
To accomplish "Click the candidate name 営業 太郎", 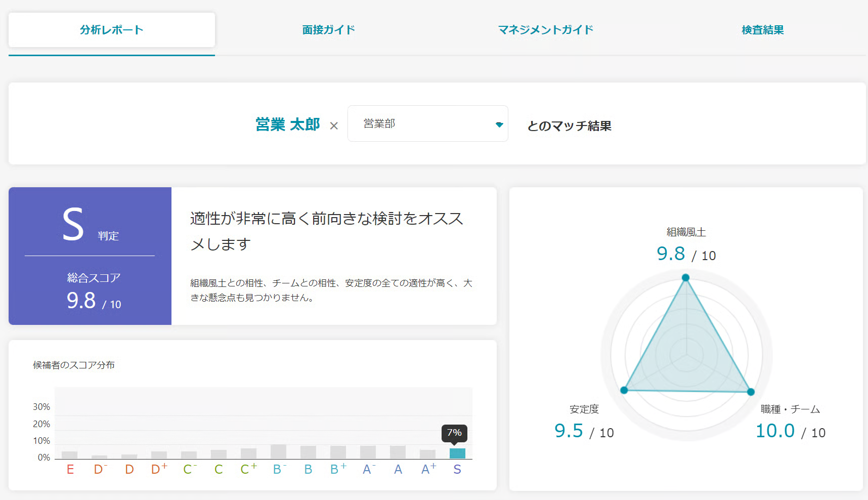I will [x=287, y=124].
